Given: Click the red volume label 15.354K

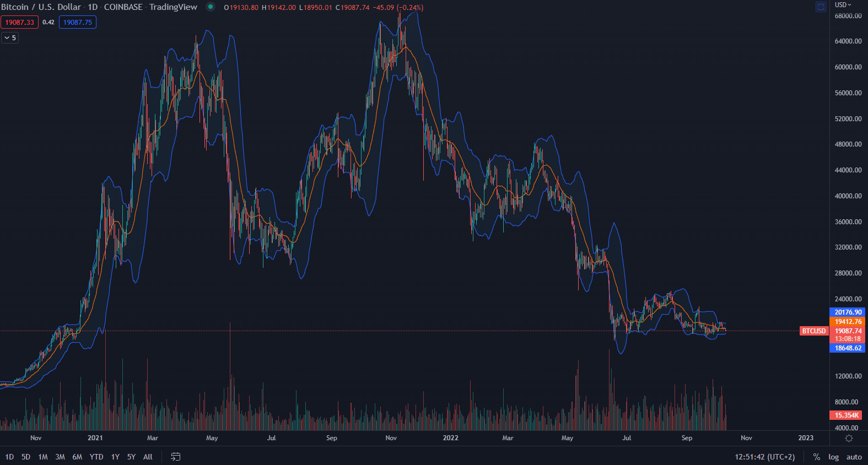Looking at the screenshot, I should point(847,415).
